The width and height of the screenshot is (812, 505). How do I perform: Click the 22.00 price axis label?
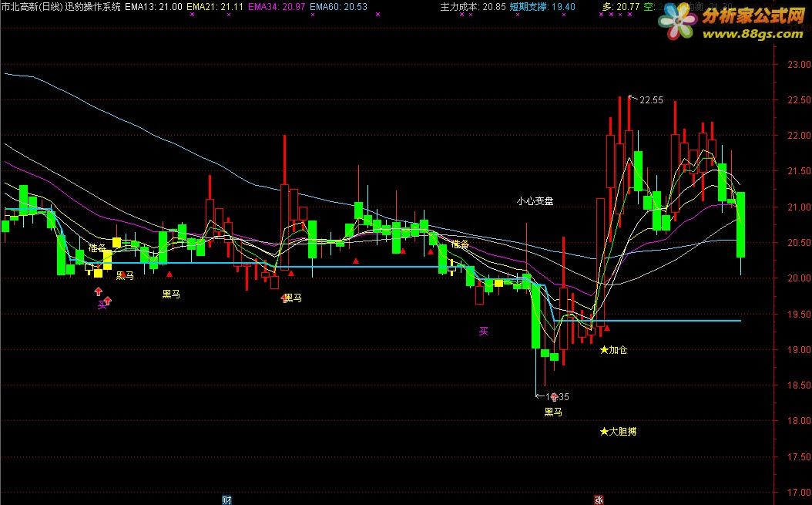pyautogui.click(x=799, y=136)
